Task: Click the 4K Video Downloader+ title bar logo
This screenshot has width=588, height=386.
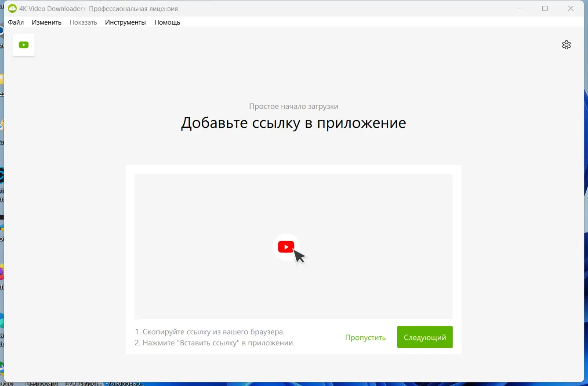Action: click(x=12, y=9)
